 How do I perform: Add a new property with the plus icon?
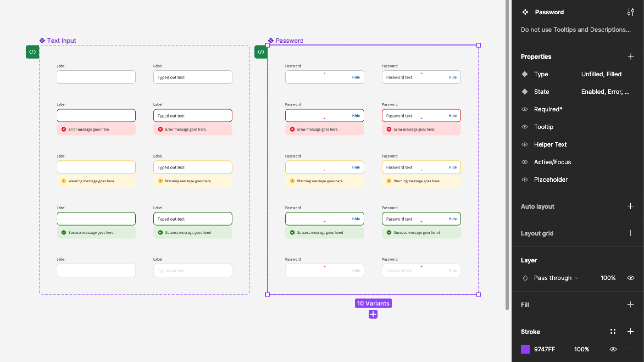631,57
